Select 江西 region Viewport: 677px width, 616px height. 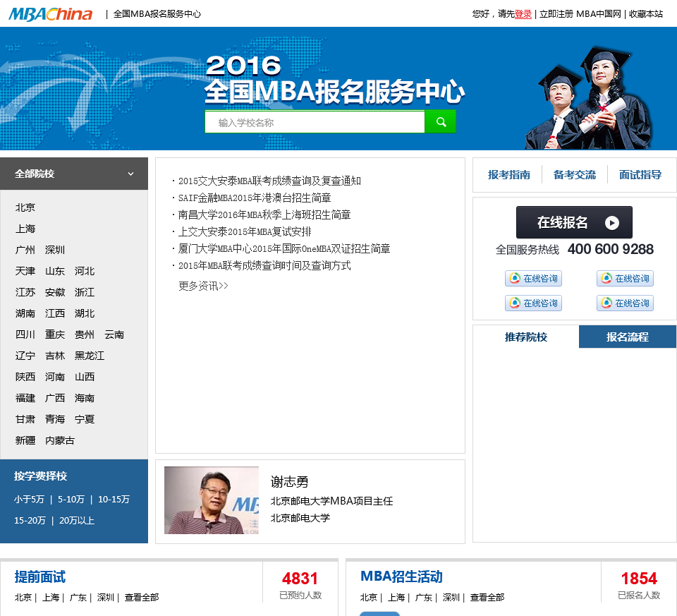coord(55,313)
